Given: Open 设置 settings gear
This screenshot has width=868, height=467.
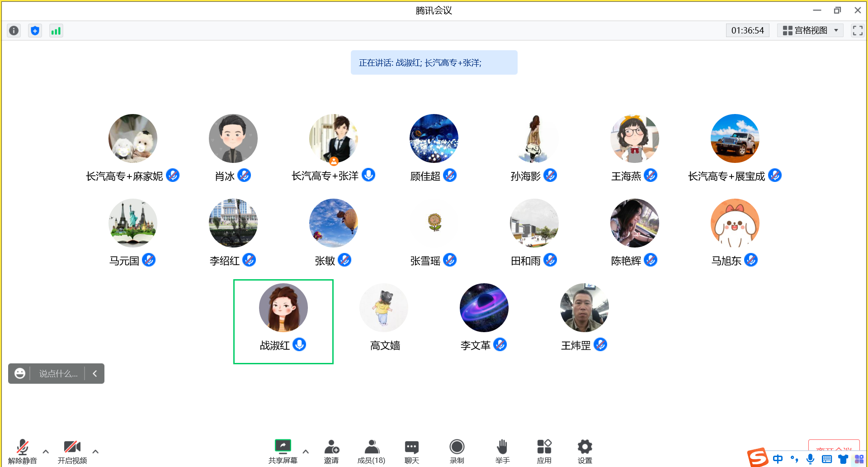Looking at the screenshot, I should (585, 452).
